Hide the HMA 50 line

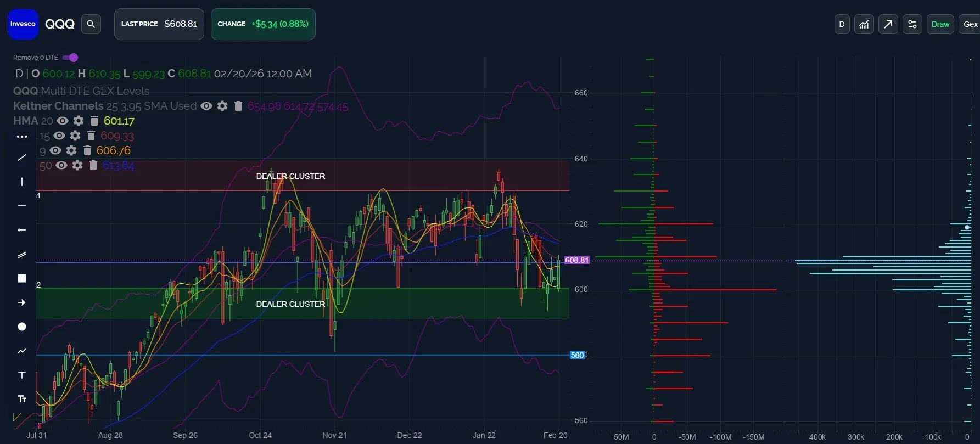point(61,165)
